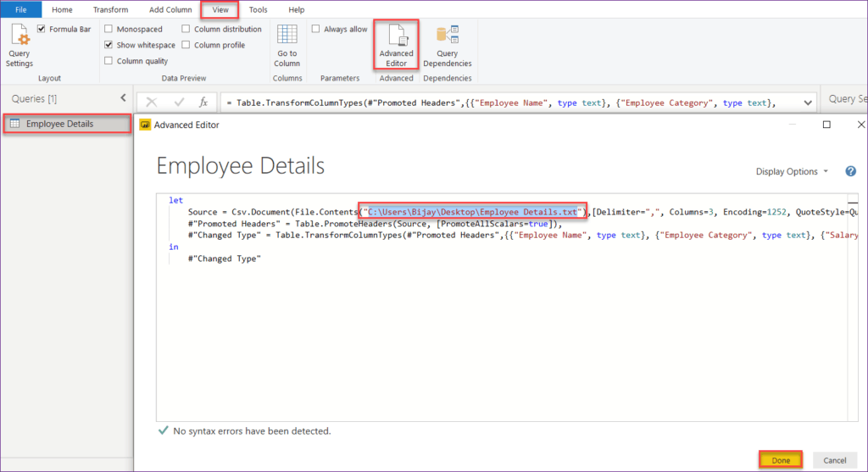Expand the formula bar dropdown arrow
The image size is (868, 472).
click(x=808, y=103)
